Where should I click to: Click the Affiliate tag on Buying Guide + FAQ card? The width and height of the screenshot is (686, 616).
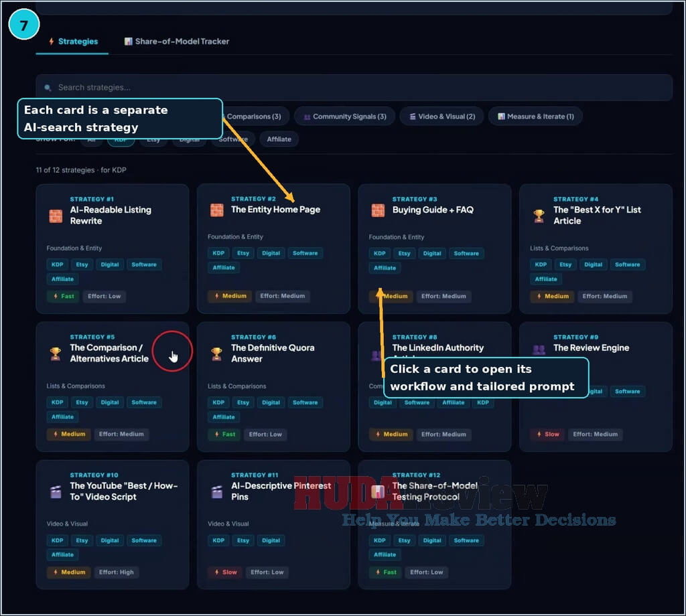click(385, 268)
